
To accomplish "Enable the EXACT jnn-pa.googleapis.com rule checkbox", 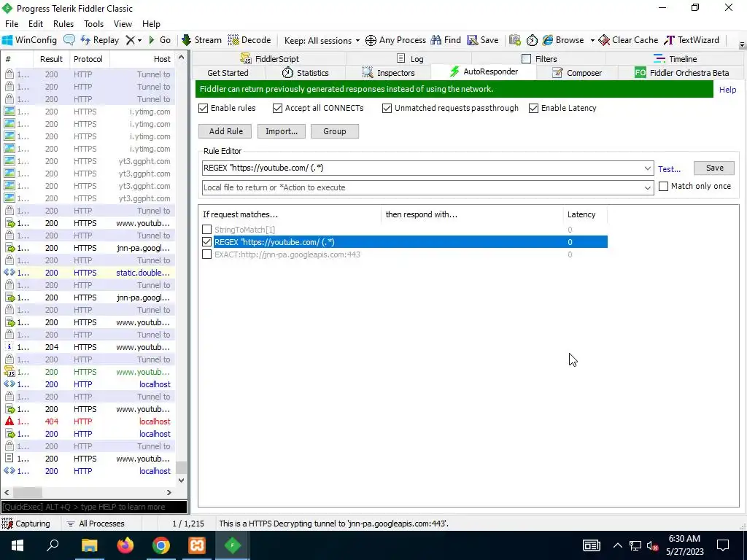I will coord(206,254).
